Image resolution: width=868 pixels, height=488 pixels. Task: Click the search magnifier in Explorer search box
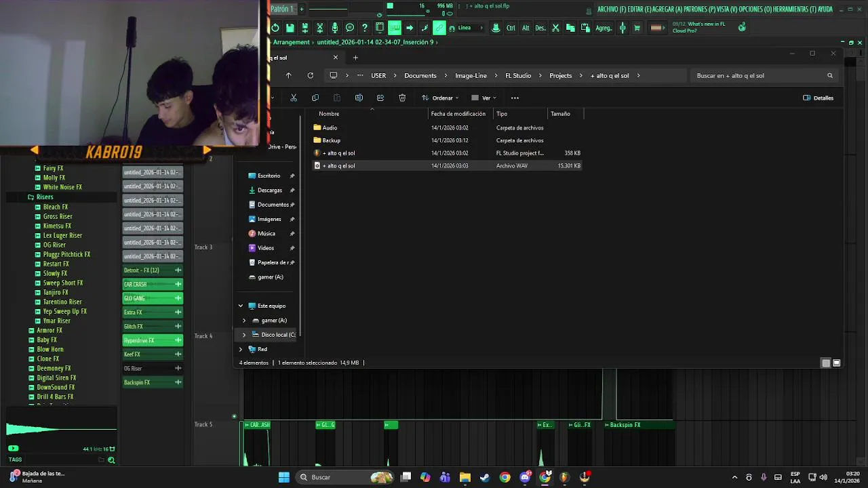point(829,75)
